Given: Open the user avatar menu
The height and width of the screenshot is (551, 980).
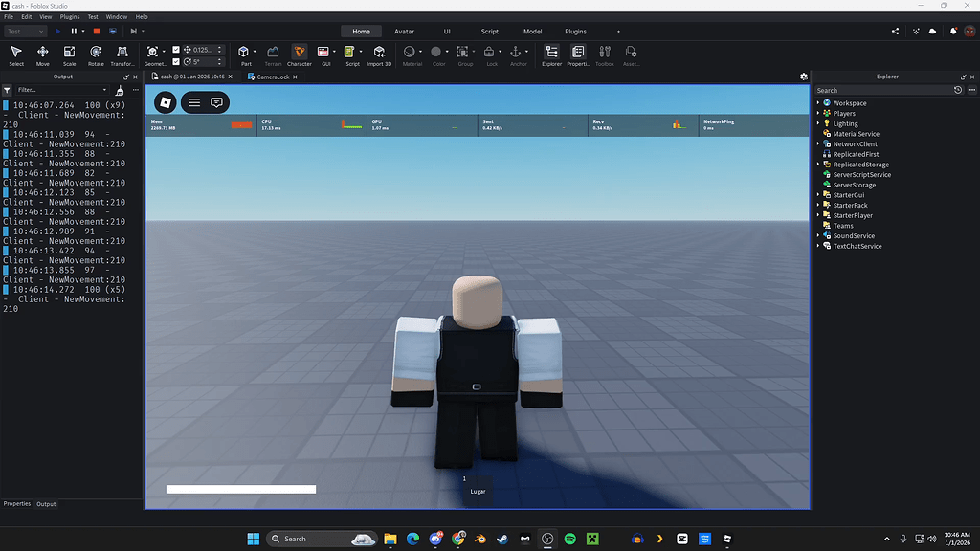Looking at the screenshot, I should [x=969, y=32].
